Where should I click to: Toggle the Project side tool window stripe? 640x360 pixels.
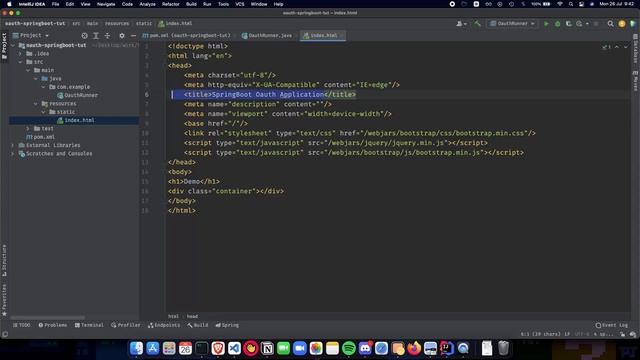(x=4, y=46)
